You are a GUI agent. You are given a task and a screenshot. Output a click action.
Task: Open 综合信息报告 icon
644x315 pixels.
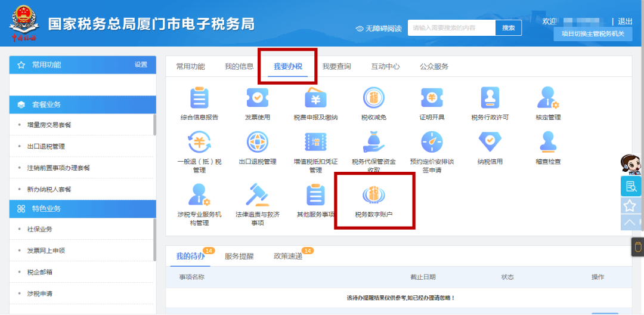(x=199, y=98)
